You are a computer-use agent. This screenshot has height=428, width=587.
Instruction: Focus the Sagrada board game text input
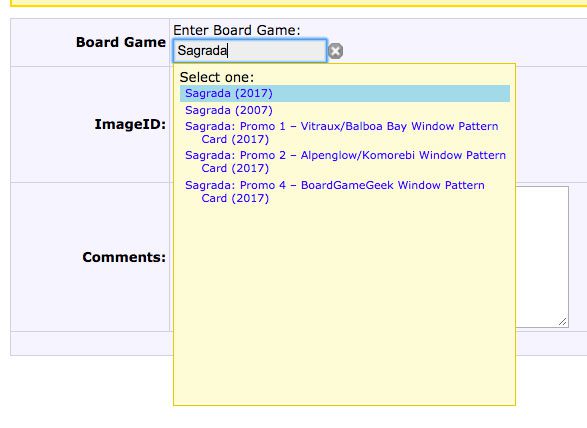(250, 51)
